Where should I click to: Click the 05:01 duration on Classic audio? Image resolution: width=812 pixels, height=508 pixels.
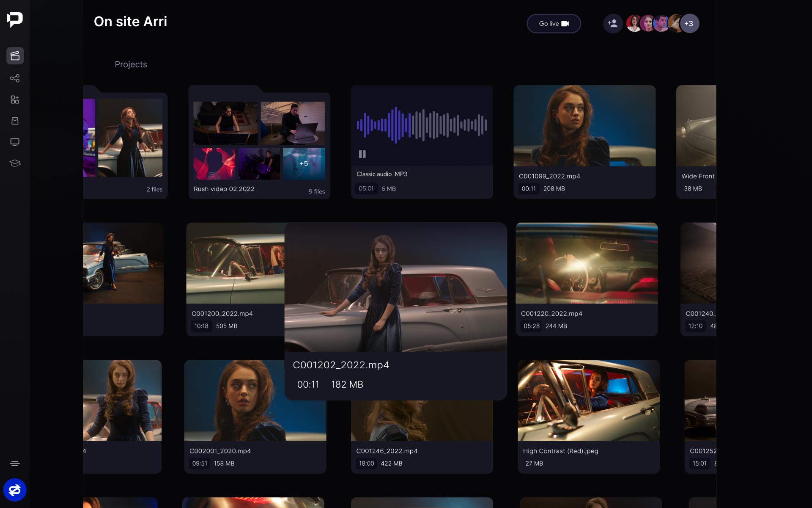pos(366,188)
